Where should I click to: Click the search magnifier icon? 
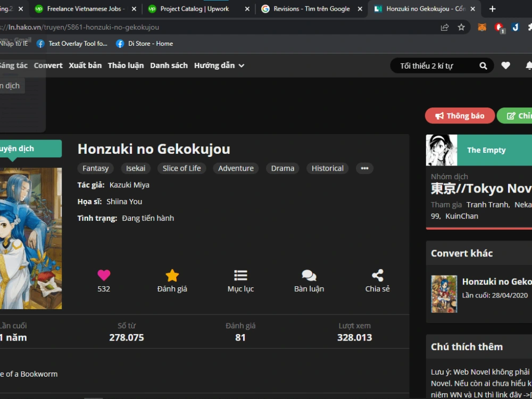(x=483, y=66)
